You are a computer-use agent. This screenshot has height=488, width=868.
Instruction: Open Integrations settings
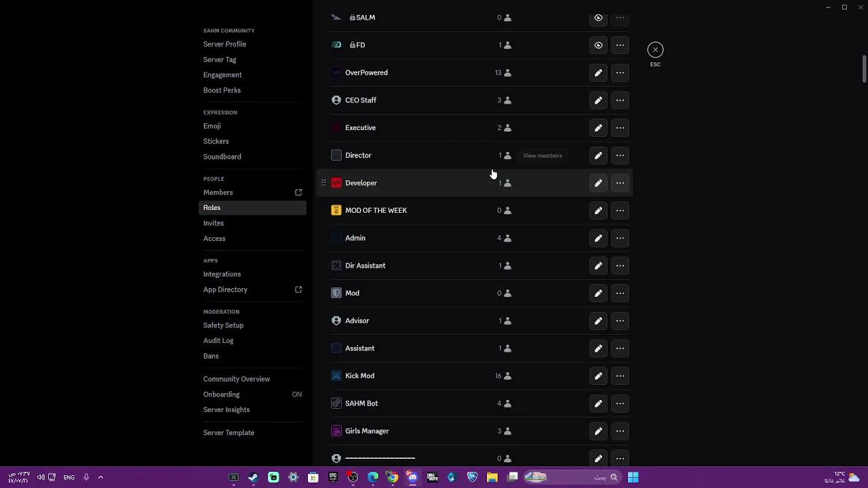tap(222, 274)
